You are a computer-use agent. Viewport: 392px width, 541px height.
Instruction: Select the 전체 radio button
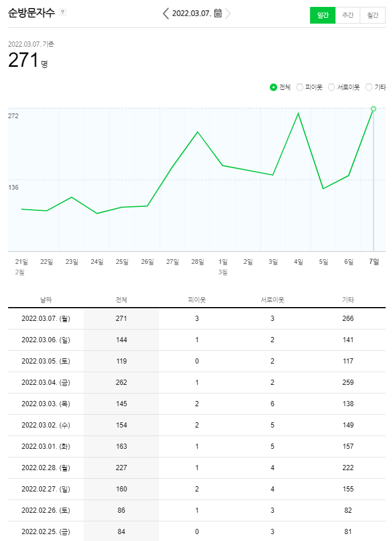coord(273,88)
